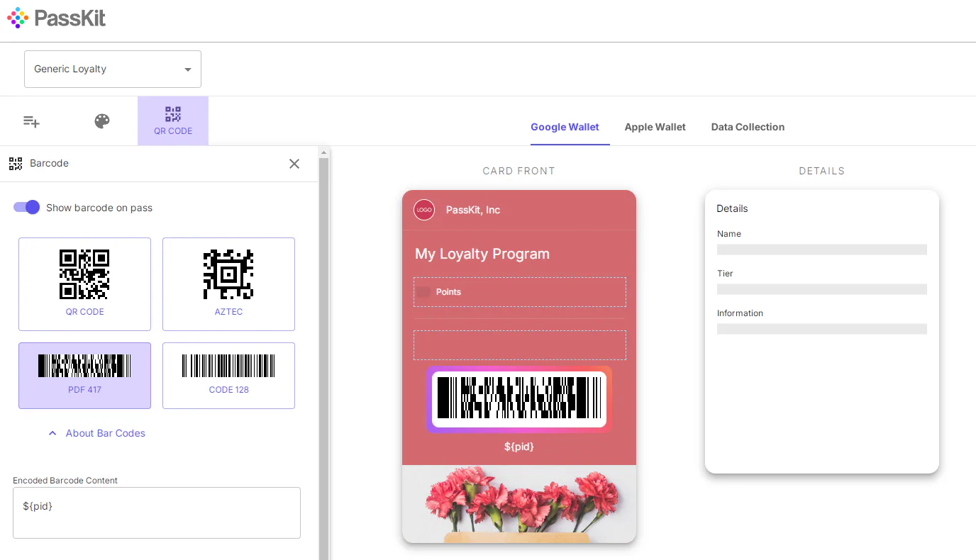The image size is (976, 560).
Task: Toggle Show barcode on pass switch
Action: click(26, 208)
